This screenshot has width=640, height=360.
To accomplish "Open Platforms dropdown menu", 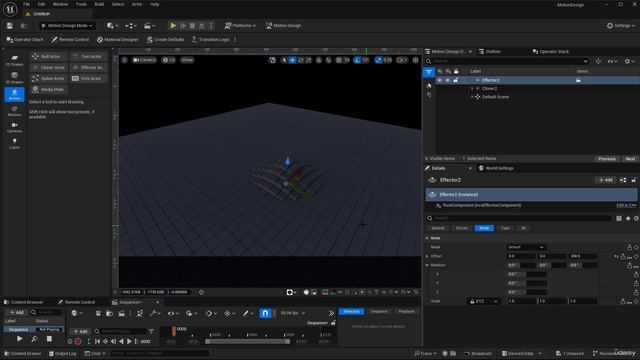I will 240,26.
